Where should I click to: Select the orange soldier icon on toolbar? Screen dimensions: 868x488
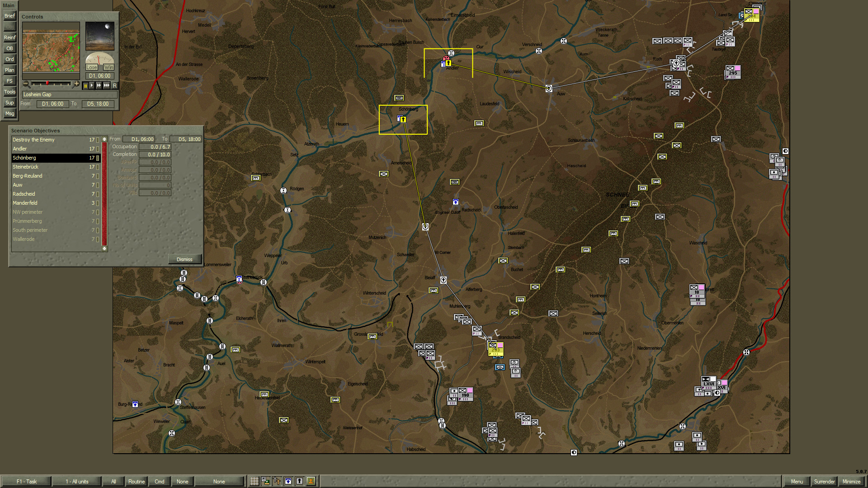311,481
